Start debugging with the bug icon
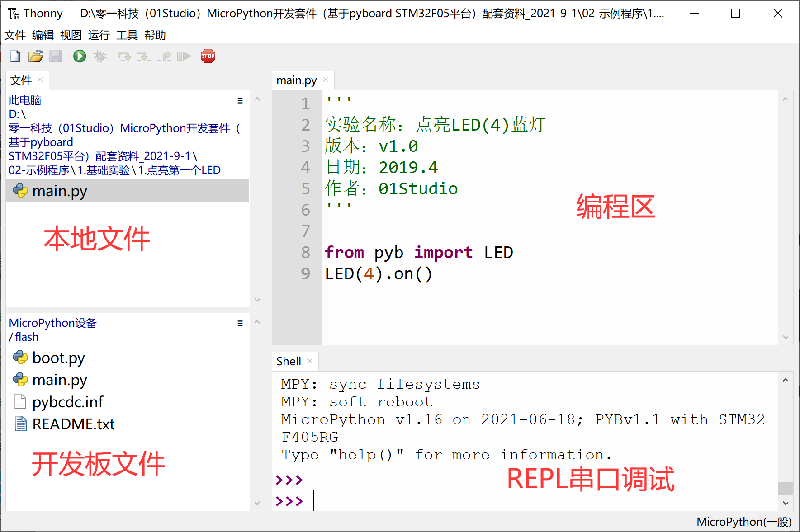800x532 pixels. 100,56
